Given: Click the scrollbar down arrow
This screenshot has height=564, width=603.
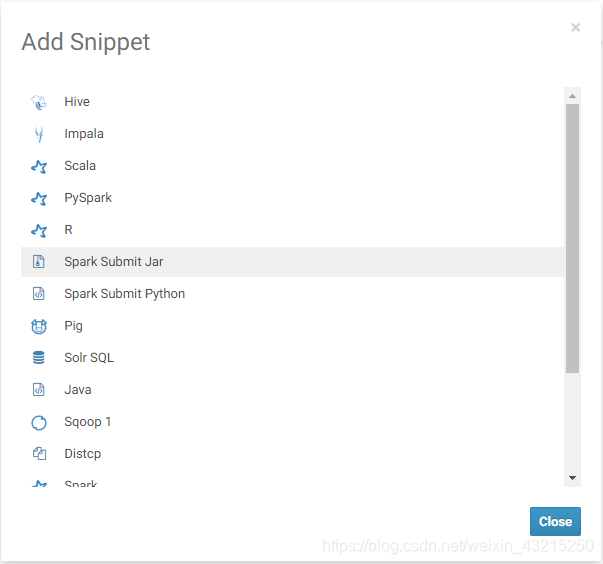Looking at the screenshot, I should pos(572,478).
